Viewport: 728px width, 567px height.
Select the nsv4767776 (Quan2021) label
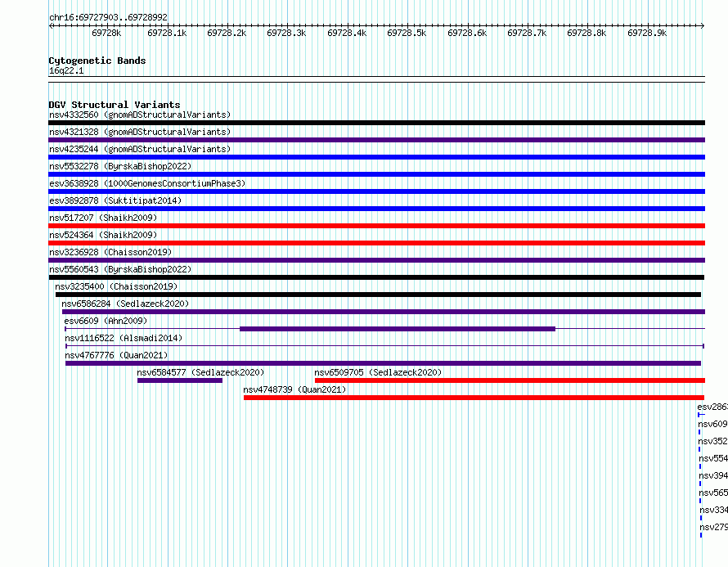pyautogui.click(x=116, y=355)
